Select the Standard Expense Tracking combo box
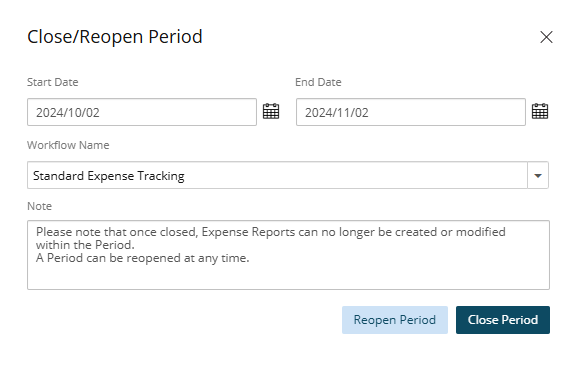This screenshot has width=585, height=374. click(x=288, y=175)
